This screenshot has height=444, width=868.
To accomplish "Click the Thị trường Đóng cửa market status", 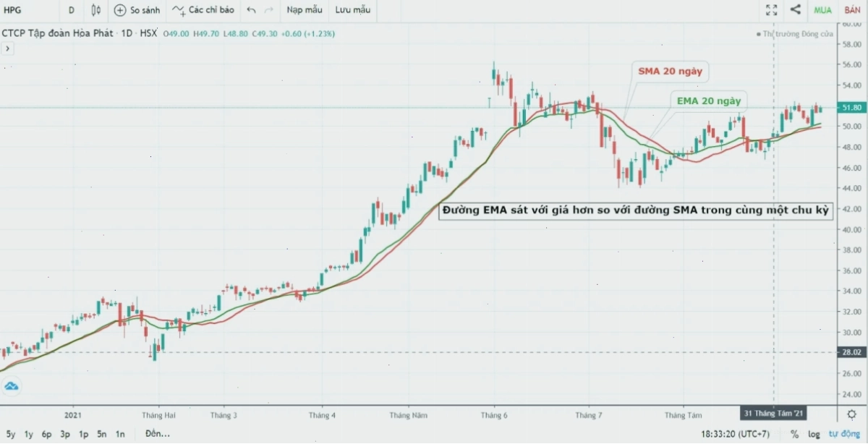I will click(x=795, y=34).
